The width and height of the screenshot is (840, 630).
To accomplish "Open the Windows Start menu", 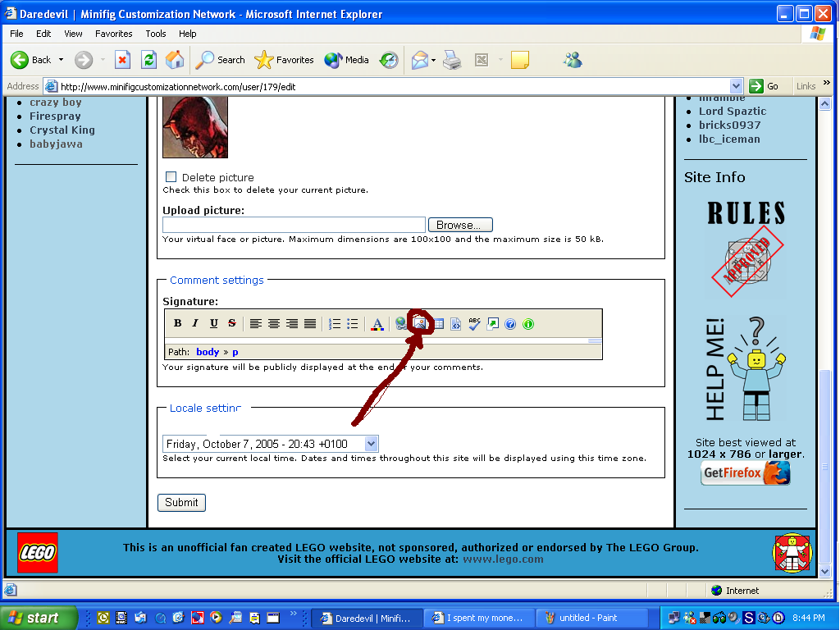I will tap(38, 618).
